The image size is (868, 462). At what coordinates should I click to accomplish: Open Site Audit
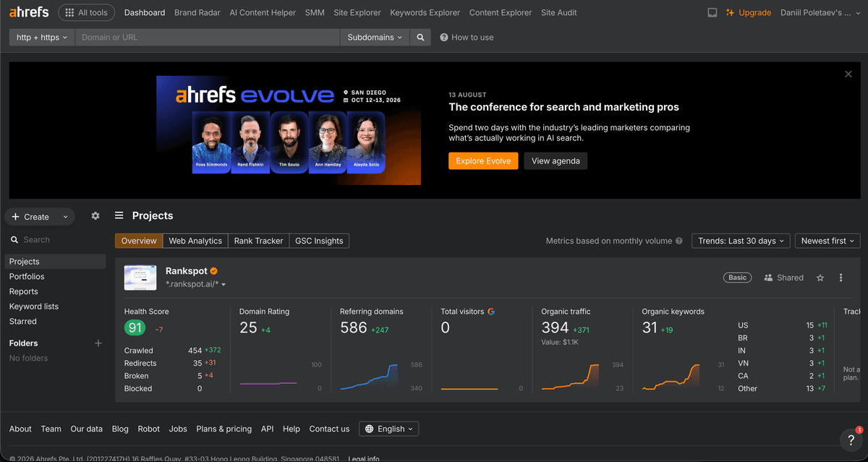(559, 12)
